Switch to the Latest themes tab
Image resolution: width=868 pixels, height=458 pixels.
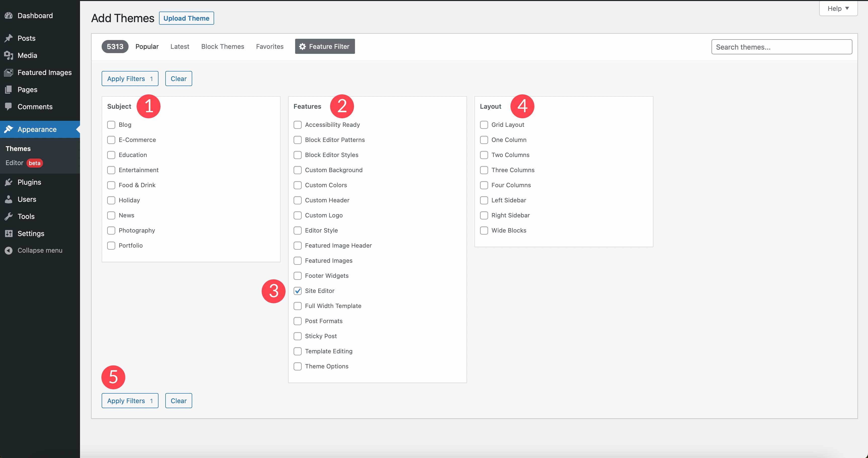[x=179, y=47]
